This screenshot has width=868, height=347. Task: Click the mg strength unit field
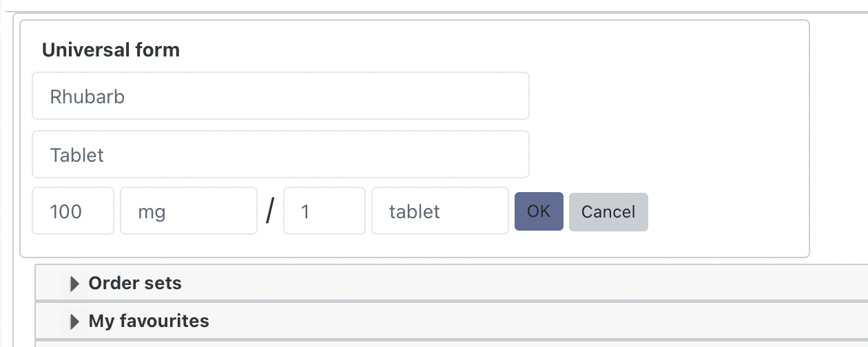[x=188, y=211]
